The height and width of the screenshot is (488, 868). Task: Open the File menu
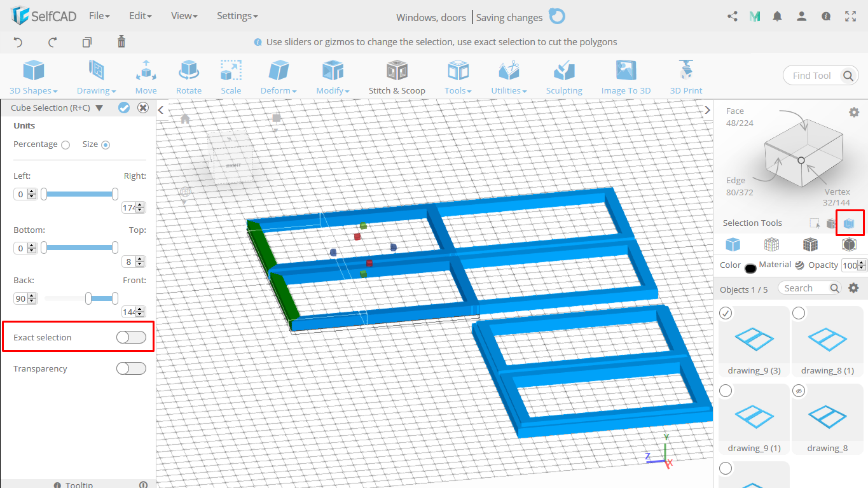click(99, 16)
